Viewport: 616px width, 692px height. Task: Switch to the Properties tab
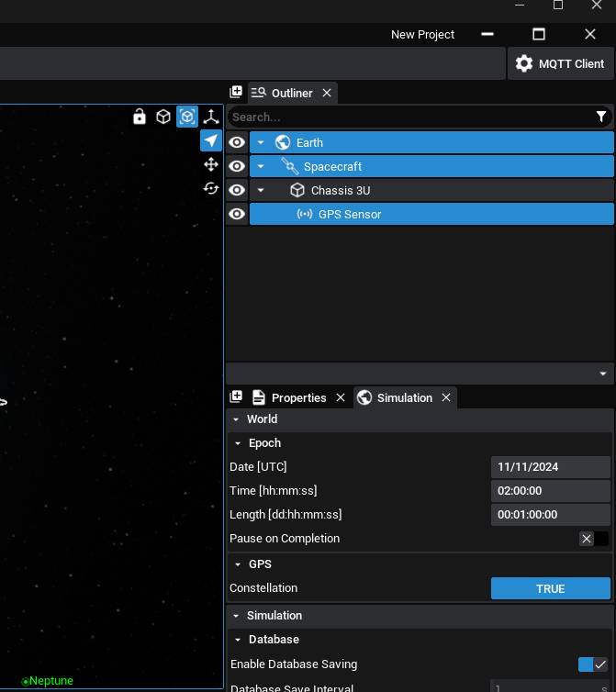tap(298, 397)
